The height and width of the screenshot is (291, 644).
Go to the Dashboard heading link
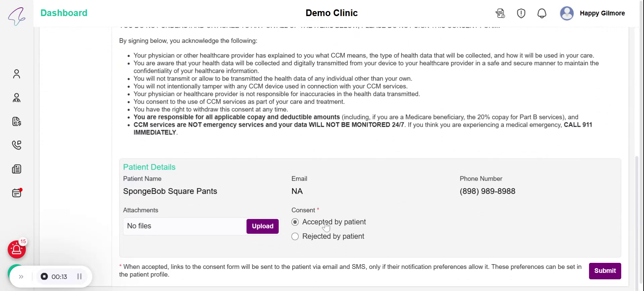tap(64, 13)
